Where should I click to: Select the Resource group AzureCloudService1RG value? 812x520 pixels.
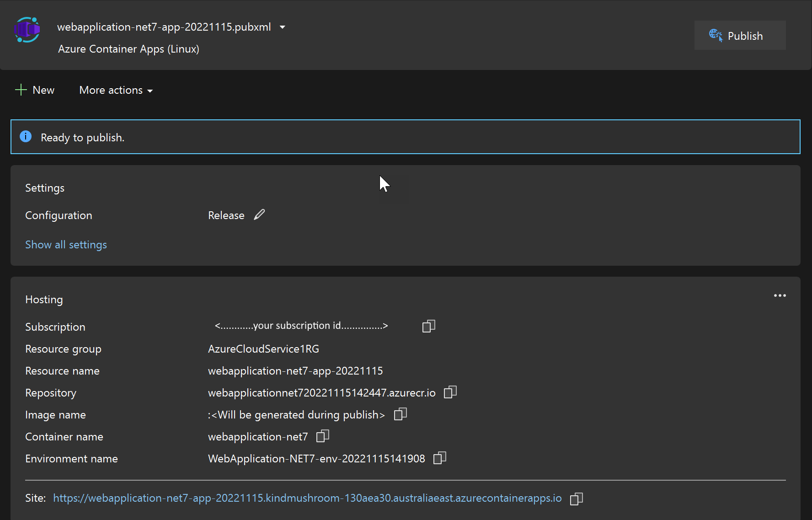tap(263, 348)
